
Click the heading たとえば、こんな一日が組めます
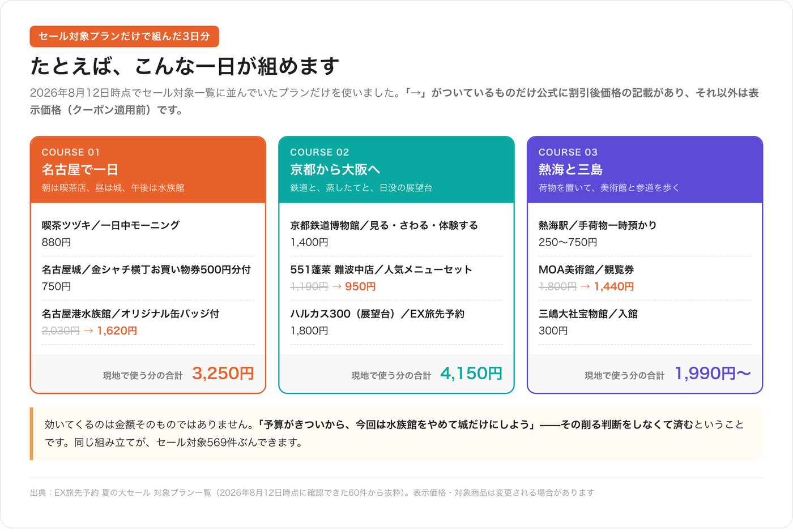[x=185, y=66]
